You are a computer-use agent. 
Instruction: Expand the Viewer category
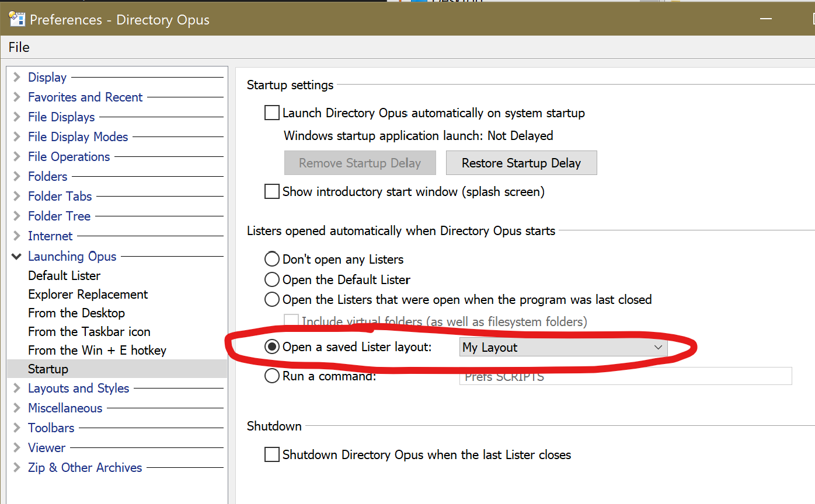[16, 448]
